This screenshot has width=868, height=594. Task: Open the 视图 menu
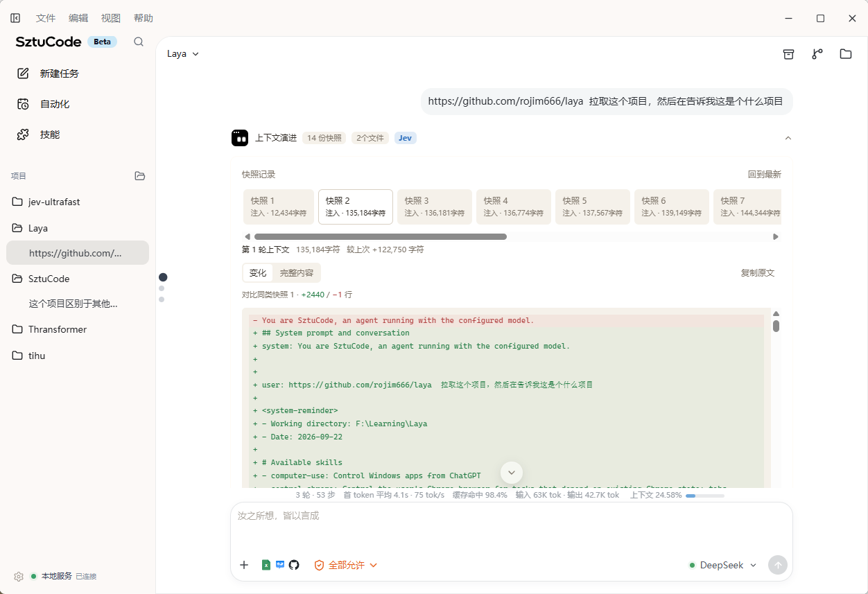click(111, 18)
